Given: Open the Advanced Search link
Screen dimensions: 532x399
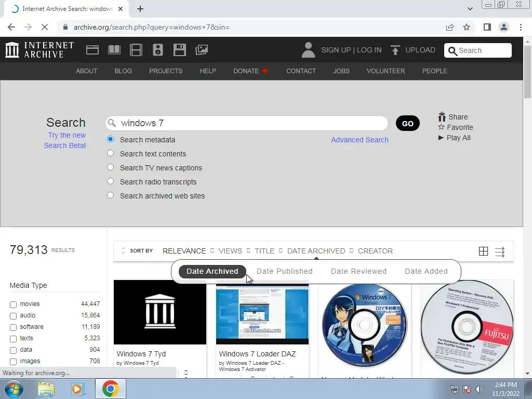Looking at the screenshot, I should [x=360, y=140].
